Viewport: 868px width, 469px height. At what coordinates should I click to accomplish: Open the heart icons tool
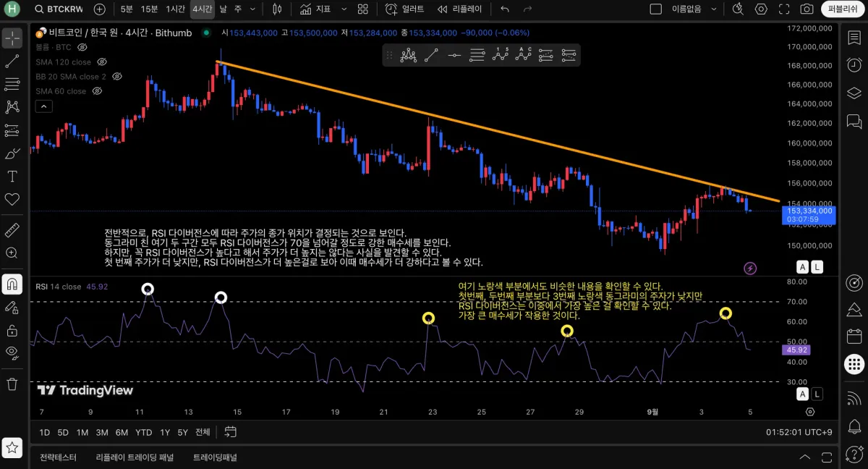click(12, 199)
